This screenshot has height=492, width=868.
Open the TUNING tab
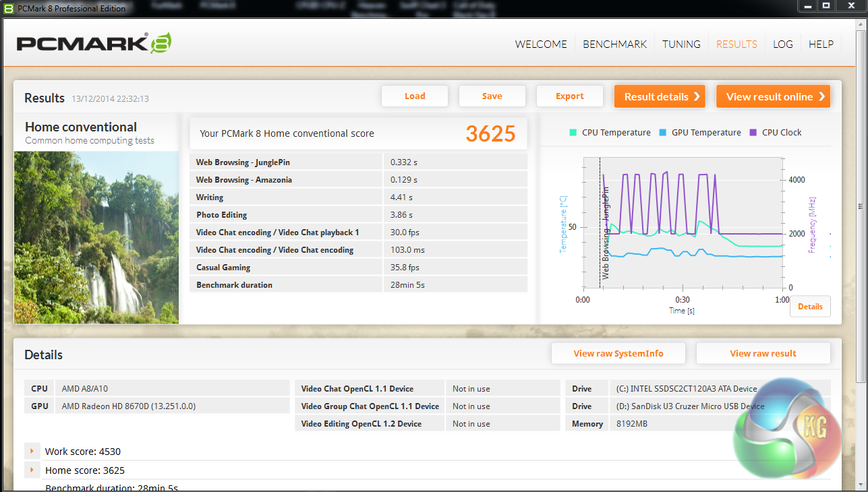pyautogui.click(x=681, y=44)
